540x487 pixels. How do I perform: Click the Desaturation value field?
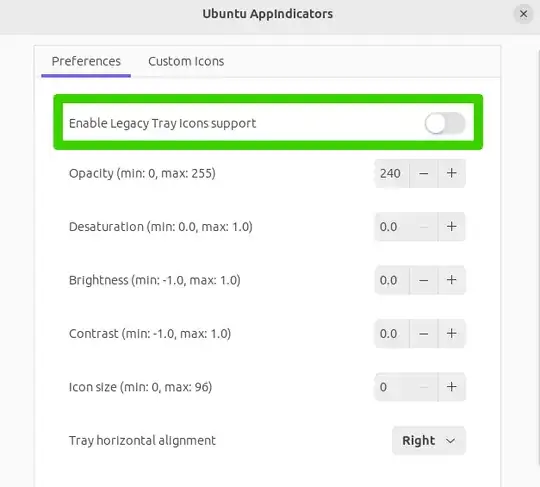pos(392,227)
